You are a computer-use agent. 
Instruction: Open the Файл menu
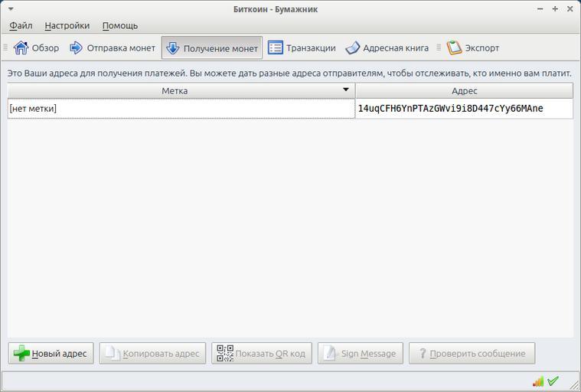coord(21,25)
